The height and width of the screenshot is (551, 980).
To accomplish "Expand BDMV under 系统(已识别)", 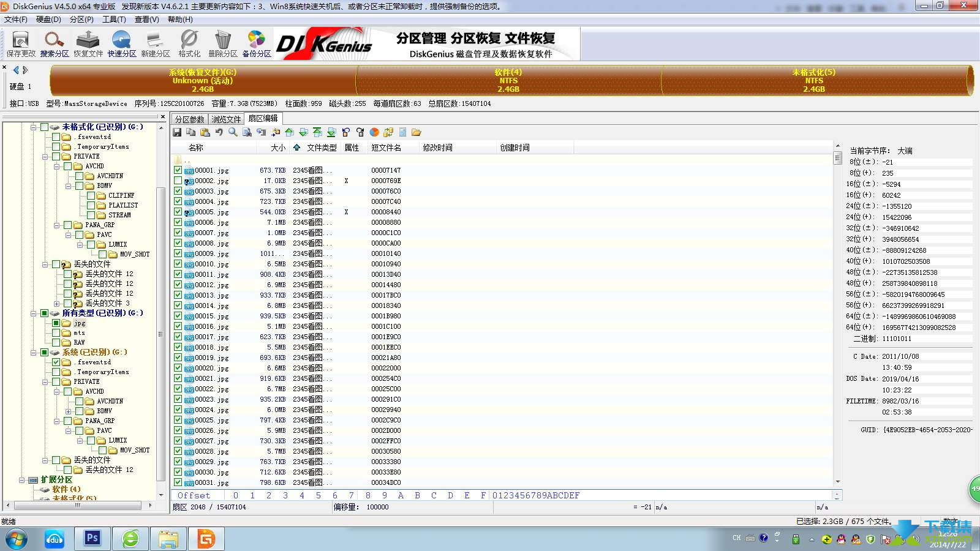I will click(69, 411).
